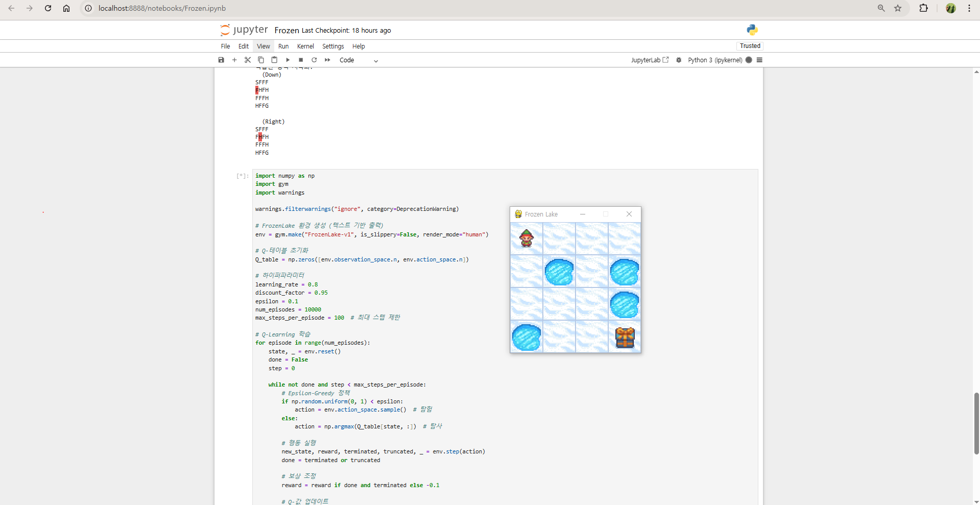
Task: Click the elf character tile in Frozen Lake
Action: click(x=527, y=238)
